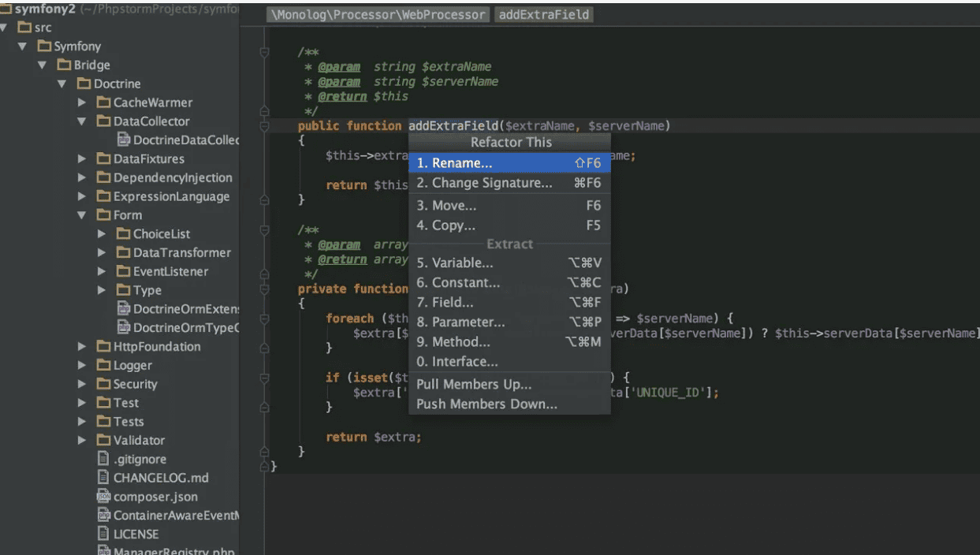980x555 pixels.
Task: Click the CHANGELOG.md file icon
Action: 103,478
